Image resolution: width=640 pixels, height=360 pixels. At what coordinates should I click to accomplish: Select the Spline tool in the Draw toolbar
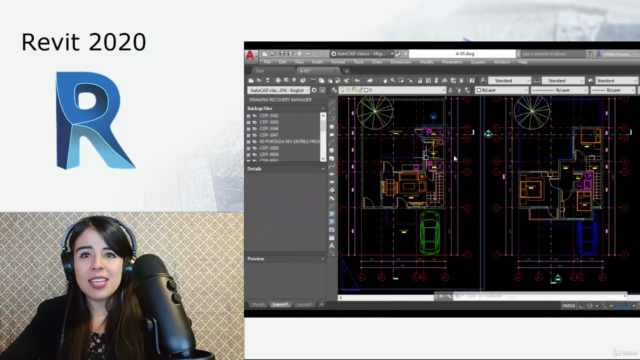tap(332, 167)
